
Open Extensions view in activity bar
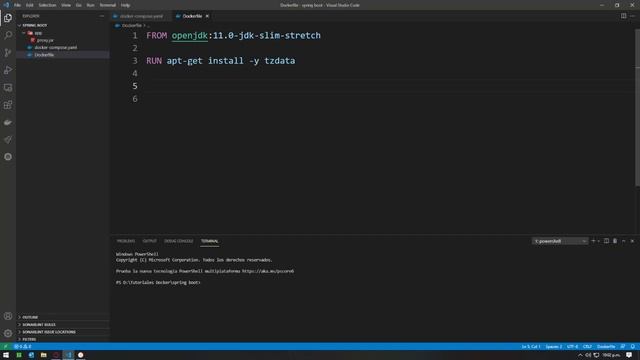point(8,105)
